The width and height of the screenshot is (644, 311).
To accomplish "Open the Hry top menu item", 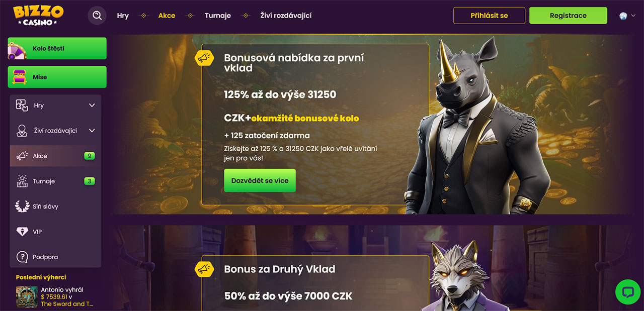I will pyautogui.click(x=123, y=16).
